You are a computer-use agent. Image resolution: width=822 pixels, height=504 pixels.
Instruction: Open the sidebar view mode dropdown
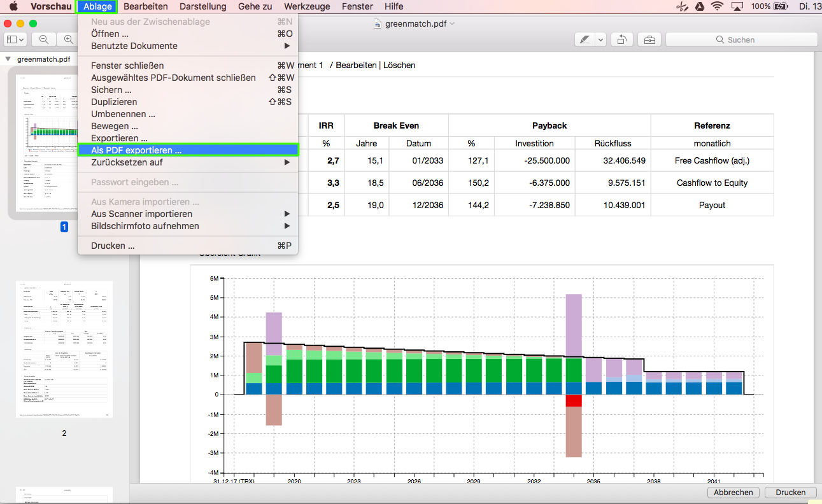15,39
